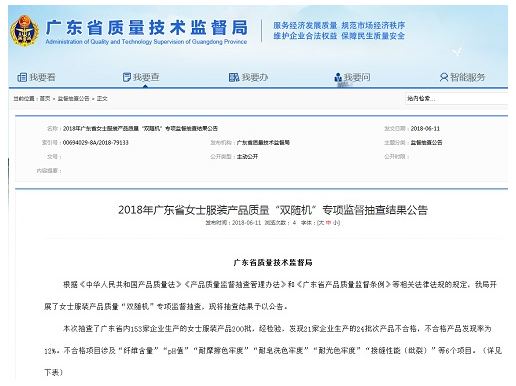The width and height of the screenshot is (516, 386).
Task: Click the 我要看 document icon
Action: 22,77
